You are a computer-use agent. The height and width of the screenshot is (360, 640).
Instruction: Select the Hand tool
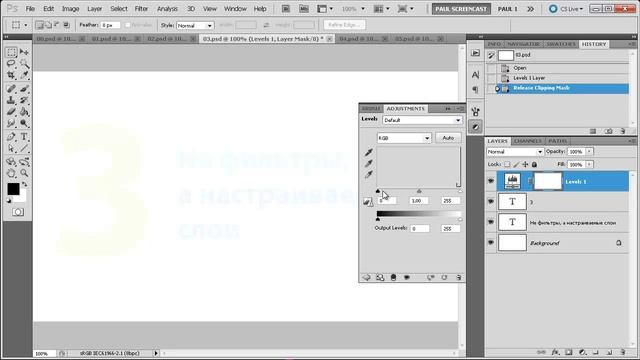coord(11,173)
